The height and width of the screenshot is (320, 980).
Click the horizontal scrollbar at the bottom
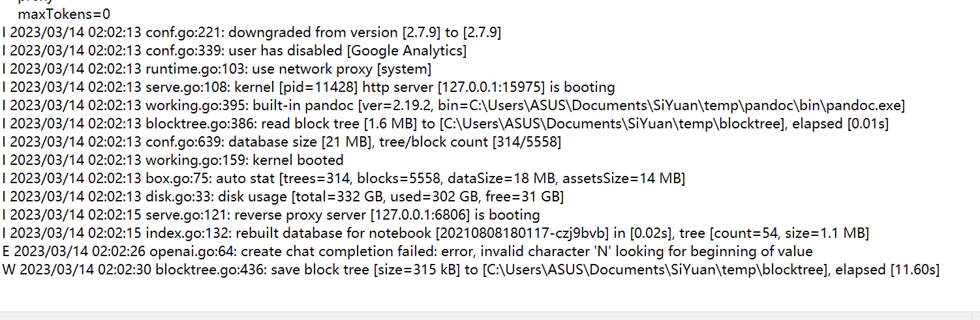tap(489, 315)
